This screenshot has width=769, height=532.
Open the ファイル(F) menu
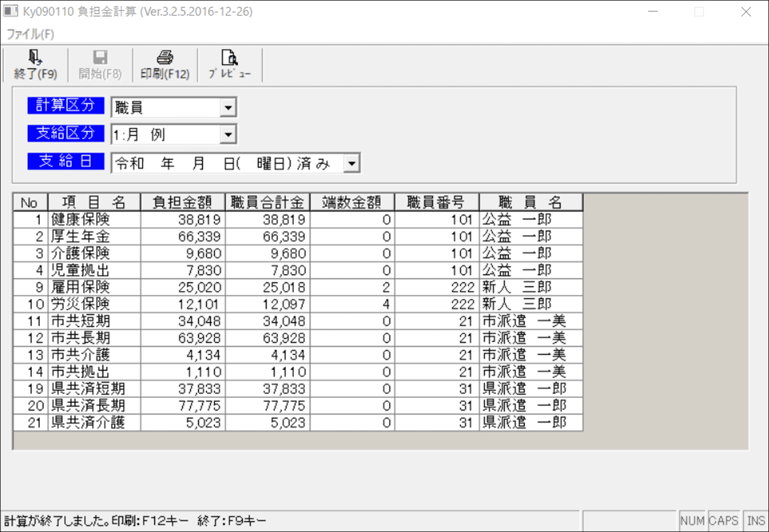click(x=31, y=34)
